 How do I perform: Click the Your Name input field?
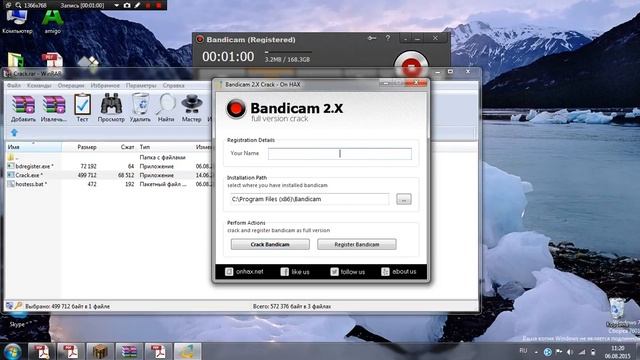340,153
